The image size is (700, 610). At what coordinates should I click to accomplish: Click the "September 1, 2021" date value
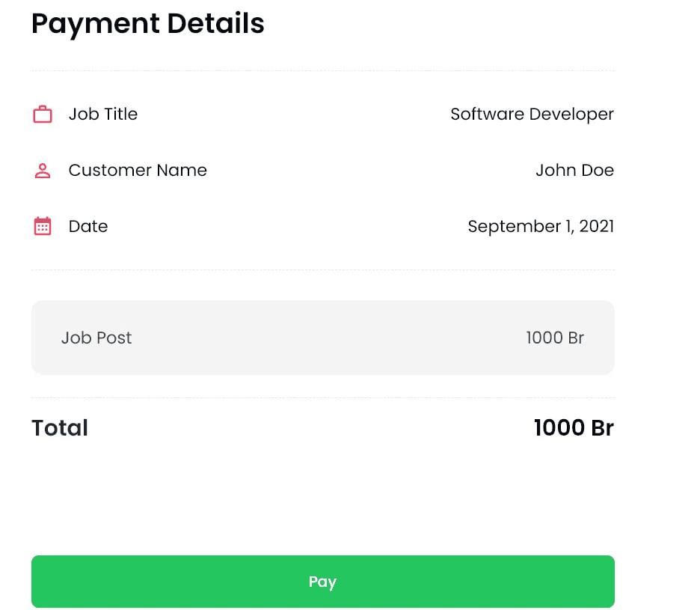tap(541, 227)
